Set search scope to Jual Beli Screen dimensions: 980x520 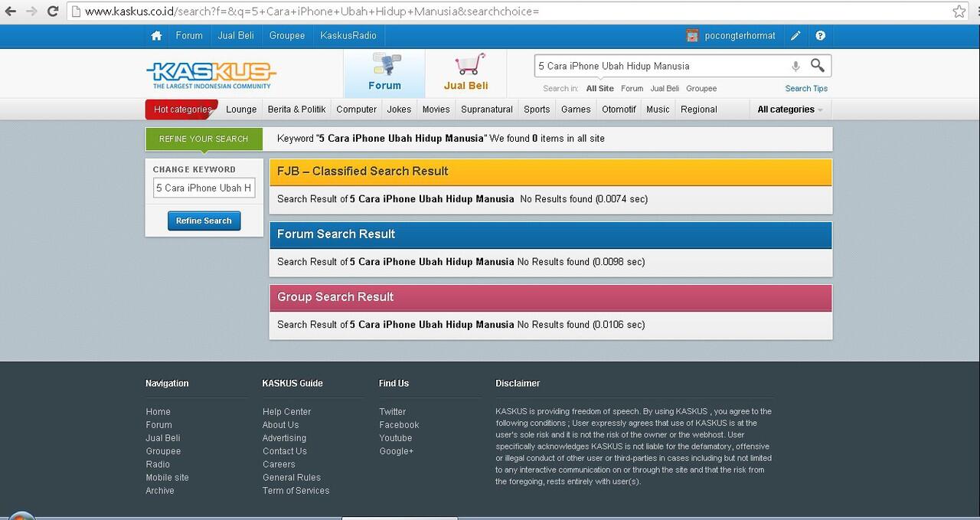[665, 89]
